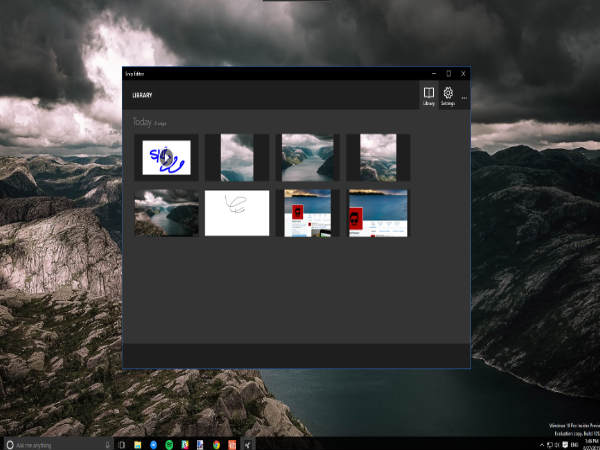Click the Cortana circle icon on taskbar

pyautogui.click(x=9, y=443)
